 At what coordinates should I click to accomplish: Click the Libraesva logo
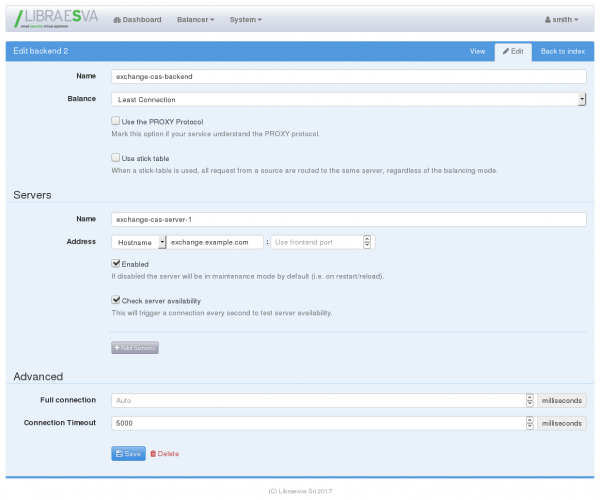52,20
